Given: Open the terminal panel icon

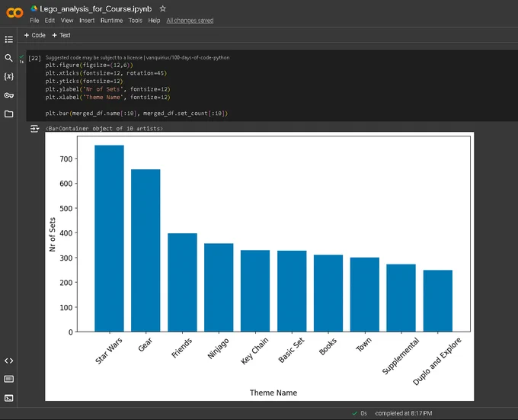Looking at the screenshot, I should (8, 398).
